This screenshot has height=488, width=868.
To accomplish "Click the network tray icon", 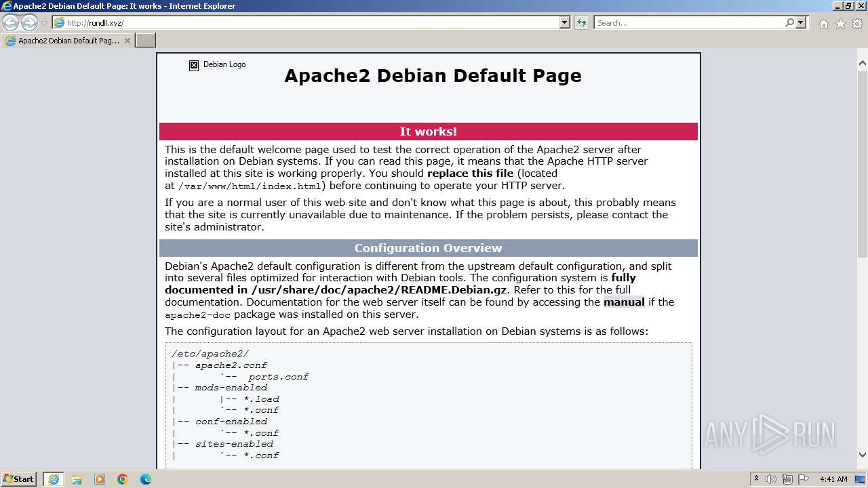I will pyautogui.click(x=787, y=479).
